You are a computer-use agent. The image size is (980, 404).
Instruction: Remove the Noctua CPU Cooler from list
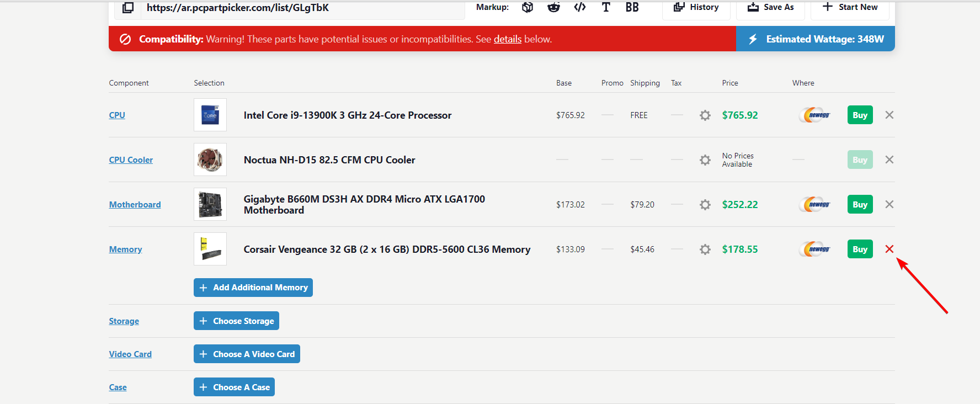tap(890, 160)
